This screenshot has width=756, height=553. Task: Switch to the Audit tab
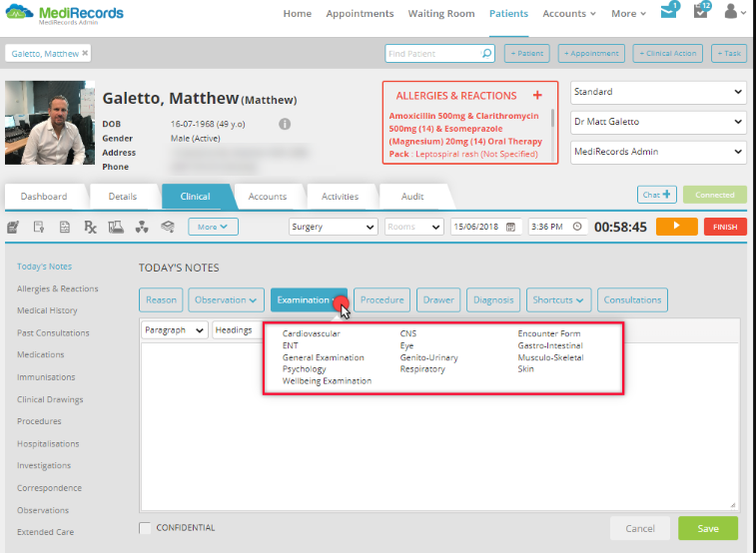point(412,196)
